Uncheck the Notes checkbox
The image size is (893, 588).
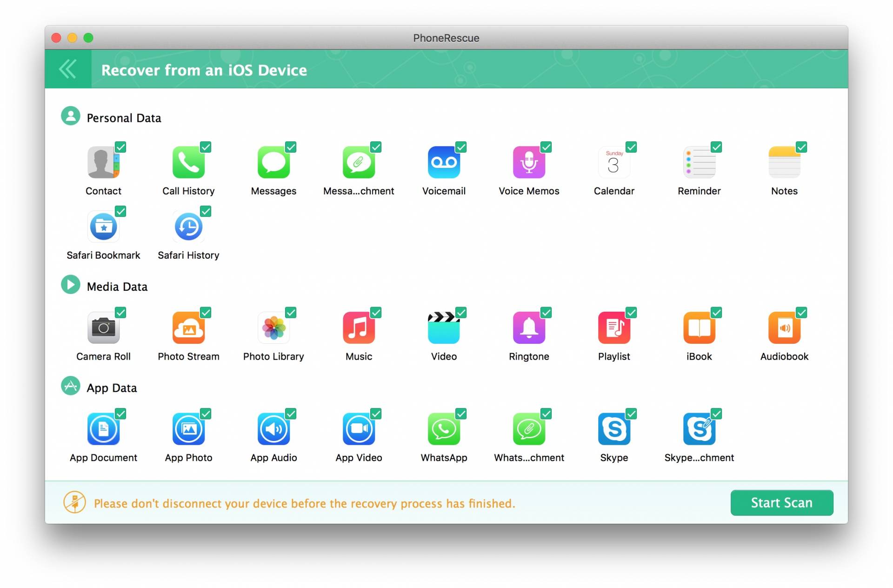(x=801, y=147)
